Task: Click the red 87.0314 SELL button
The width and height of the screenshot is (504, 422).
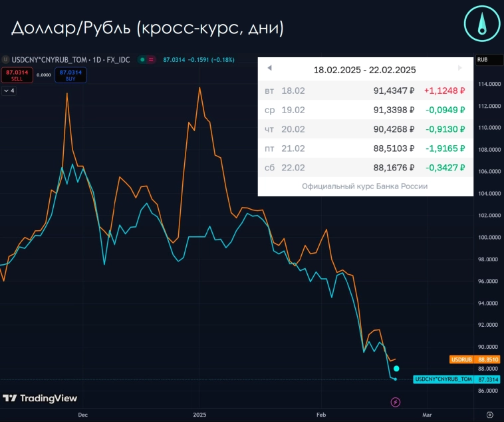Action: (x=17, y=75)
